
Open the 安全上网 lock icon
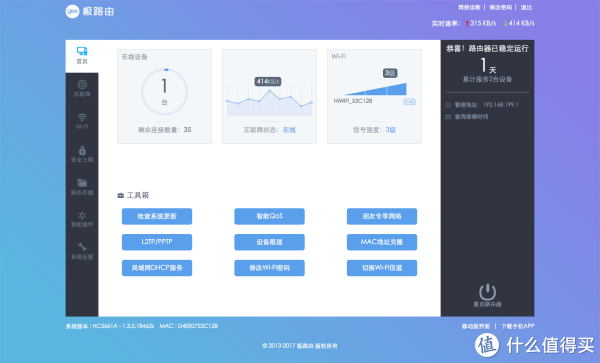pyautogui.click(x=82, y=150)
